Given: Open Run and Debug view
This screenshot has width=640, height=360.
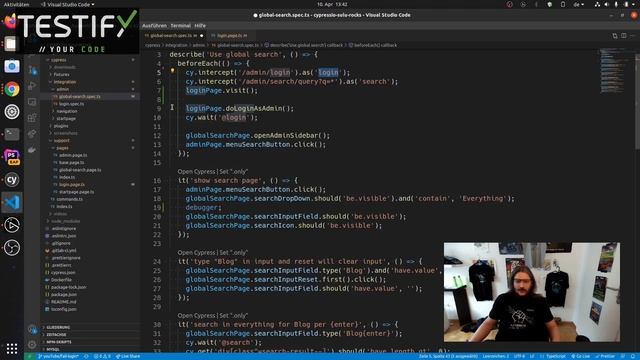Looking at the screenshot, I should click(x=32, y=86).
